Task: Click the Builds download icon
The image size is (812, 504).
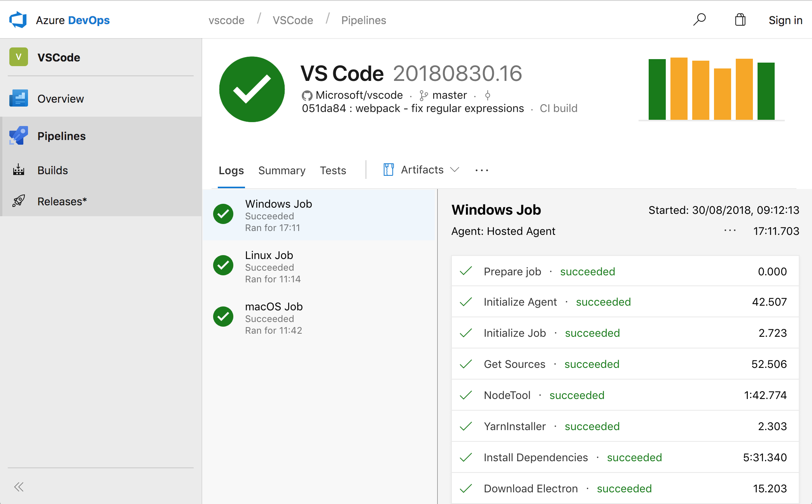Action: point(18,170)
